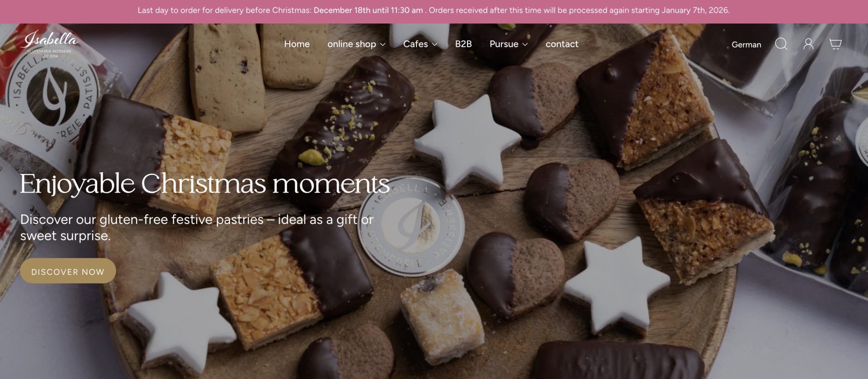Click the gluten-free festive pastries subtitle
The image size is (868, 379).
pos(197,227)
